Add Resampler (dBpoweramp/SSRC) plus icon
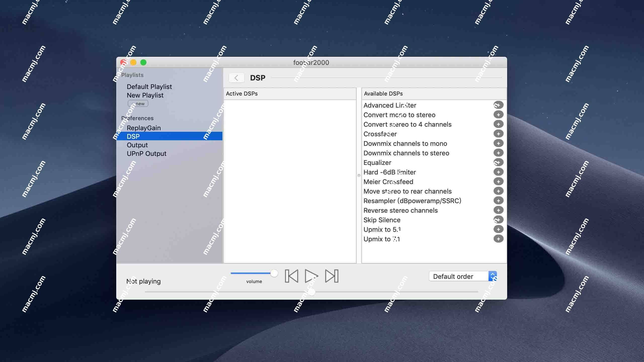Image resolution: width=644 pixels, height=362 pixels. tap(498, 201)
